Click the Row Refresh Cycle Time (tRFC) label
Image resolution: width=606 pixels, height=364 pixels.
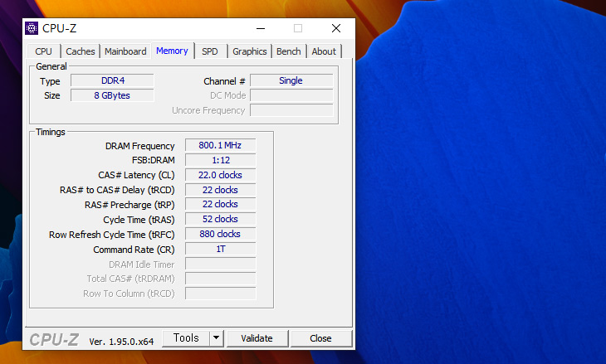click(x=112, y=235)
